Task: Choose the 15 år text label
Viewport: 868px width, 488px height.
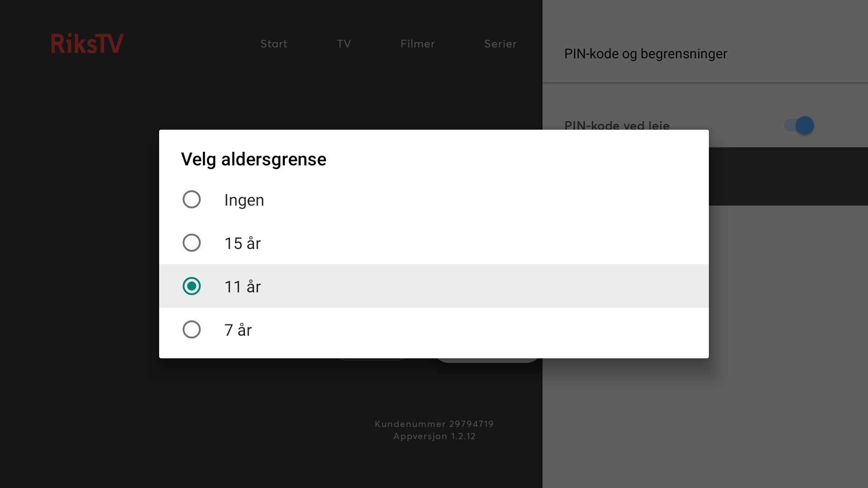Action: point(243,243)
